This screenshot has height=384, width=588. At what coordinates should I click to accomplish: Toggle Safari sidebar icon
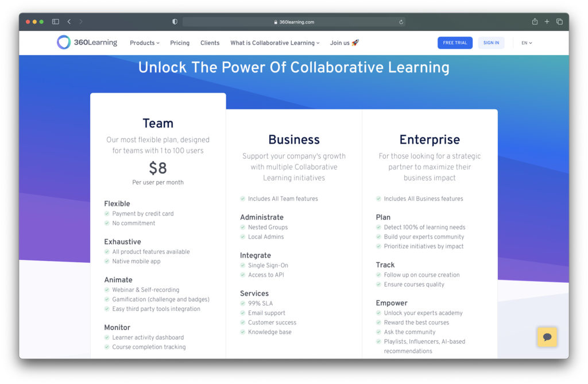pyautogui.click(x=56, y=22)
